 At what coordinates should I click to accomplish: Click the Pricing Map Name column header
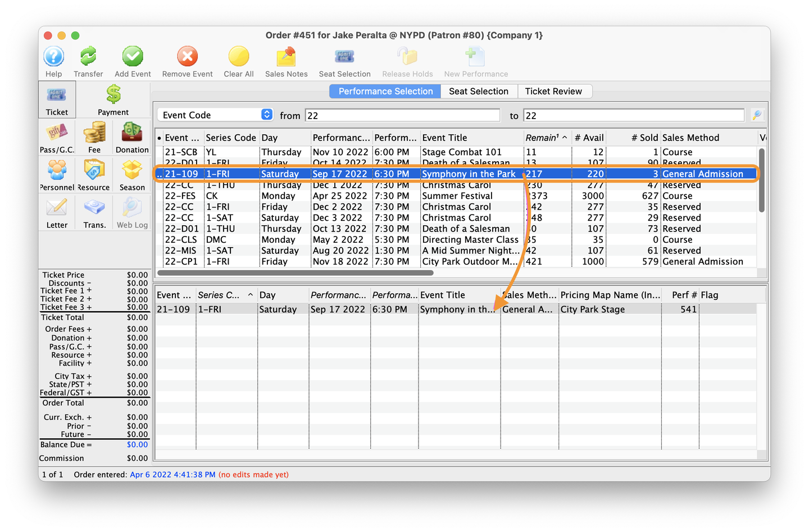[x=610, y=295]
